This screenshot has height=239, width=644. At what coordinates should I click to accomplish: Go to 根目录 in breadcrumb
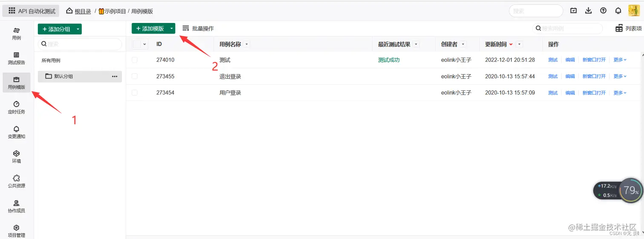tap(83, 11)
